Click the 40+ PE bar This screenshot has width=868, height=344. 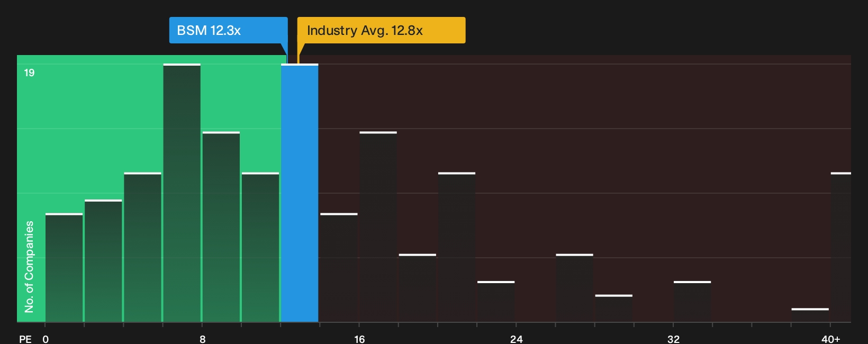pos(841,247)
